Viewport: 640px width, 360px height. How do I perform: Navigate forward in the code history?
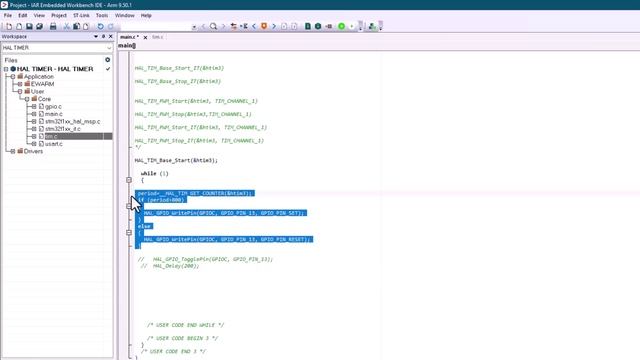pyautogui.click(x=274, y=27)
